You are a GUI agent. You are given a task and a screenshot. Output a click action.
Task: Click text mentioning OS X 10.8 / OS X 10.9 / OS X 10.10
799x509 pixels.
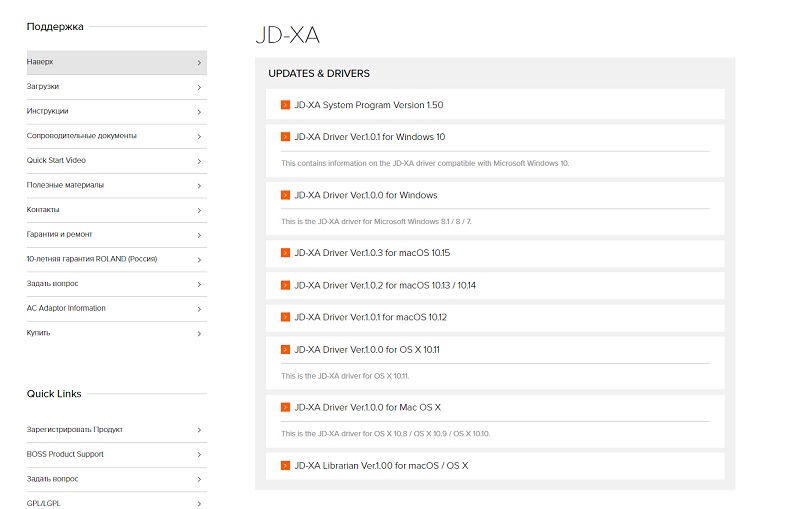385,434
